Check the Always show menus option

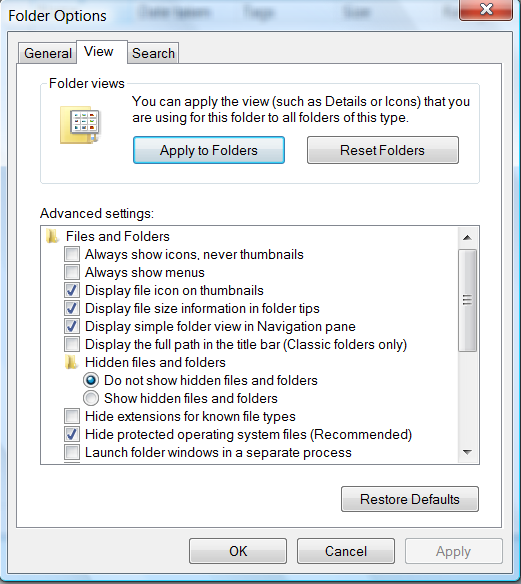(72, 272)
